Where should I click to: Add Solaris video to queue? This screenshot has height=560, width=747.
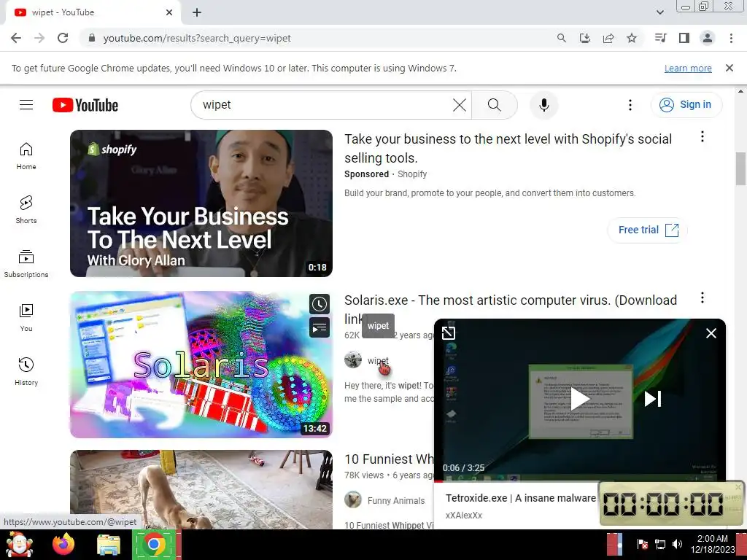coord(320,327)
